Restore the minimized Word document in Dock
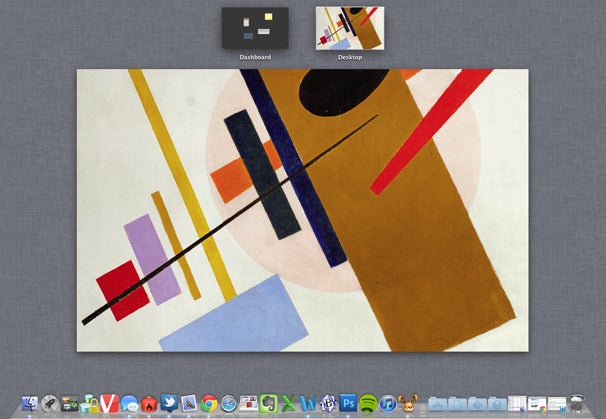The width and height of the screenshot is (606, 419). [x=557, y=404]
